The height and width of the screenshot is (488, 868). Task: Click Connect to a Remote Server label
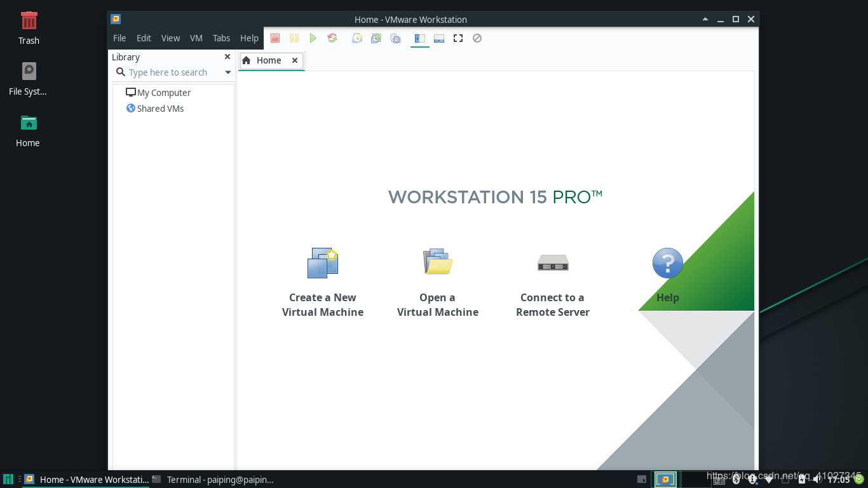(x=553, y=305)
